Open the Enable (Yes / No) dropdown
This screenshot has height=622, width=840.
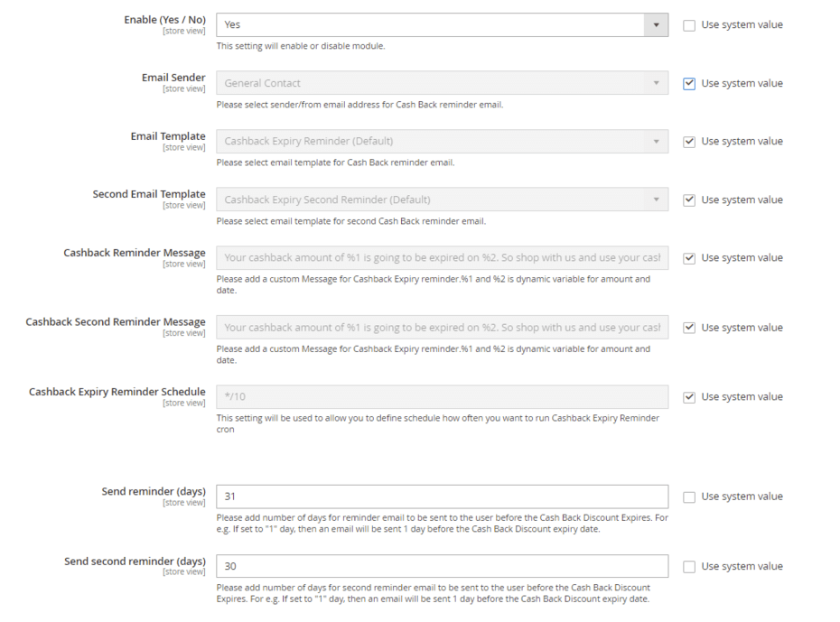point(442,25)
